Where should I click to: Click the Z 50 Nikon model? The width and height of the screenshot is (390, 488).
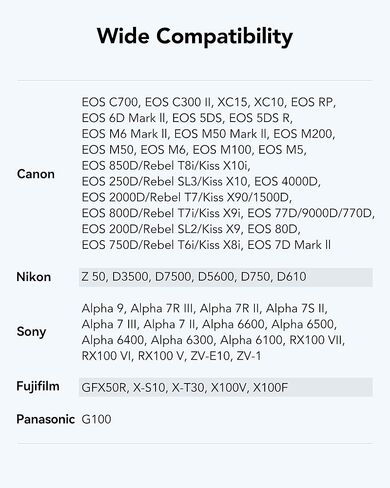(x=93, y=277)
